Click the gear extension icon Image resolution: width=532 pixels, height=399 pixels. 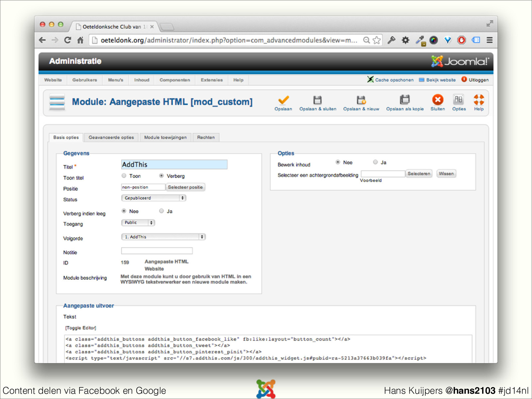tap(405, 40)
